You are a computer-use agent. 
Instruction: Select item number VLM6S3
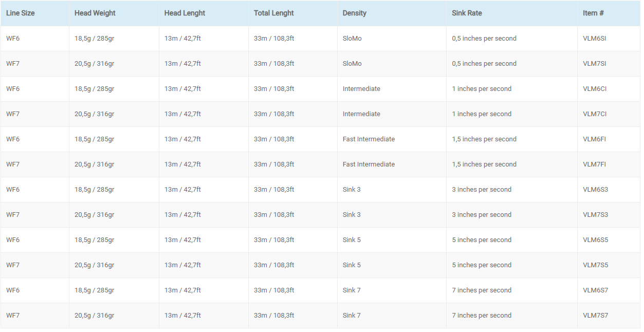[x=596, y=190]
